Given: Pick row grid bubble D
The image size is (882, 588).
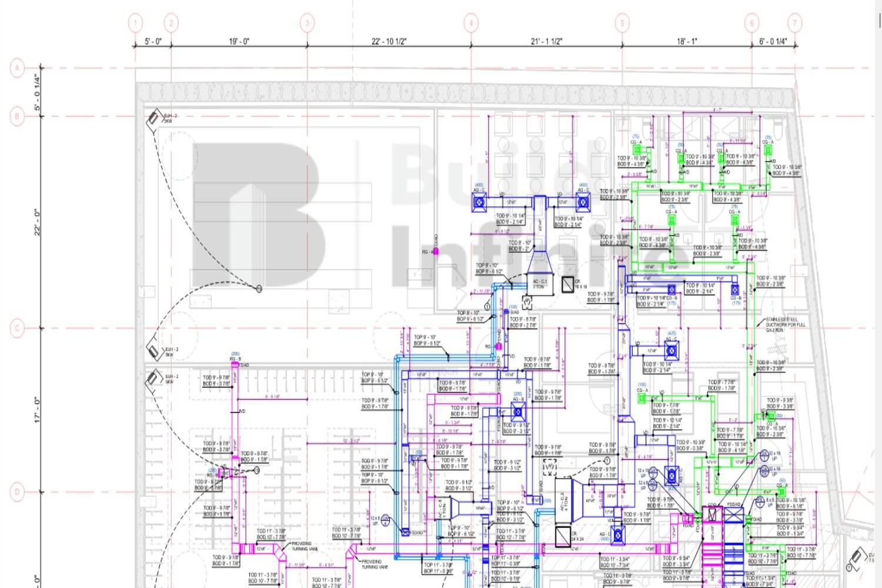Looking at the screenshot, I should [x=17, y=492].
